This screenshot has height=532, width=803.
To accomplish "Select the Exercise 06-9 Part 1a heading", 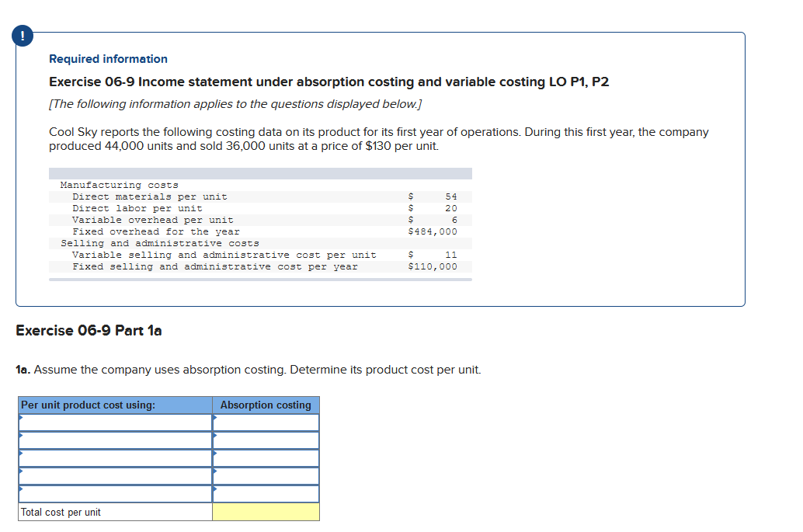I will tap(88, 330).
